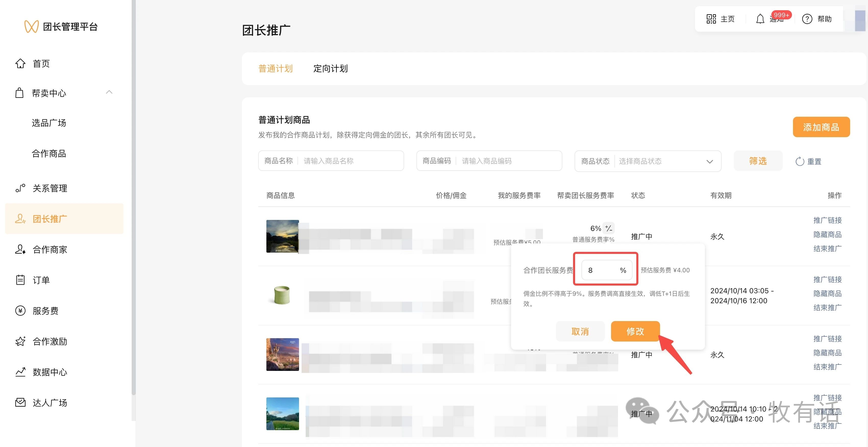868x447 pixels.
Task: Collapse the 帮卖中心 menu chevron
Action: click(x=109, y=92)
